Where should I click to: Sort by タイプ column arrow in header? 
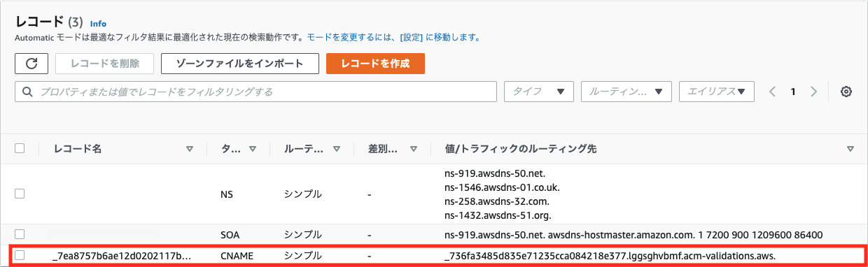pos(253,149)
